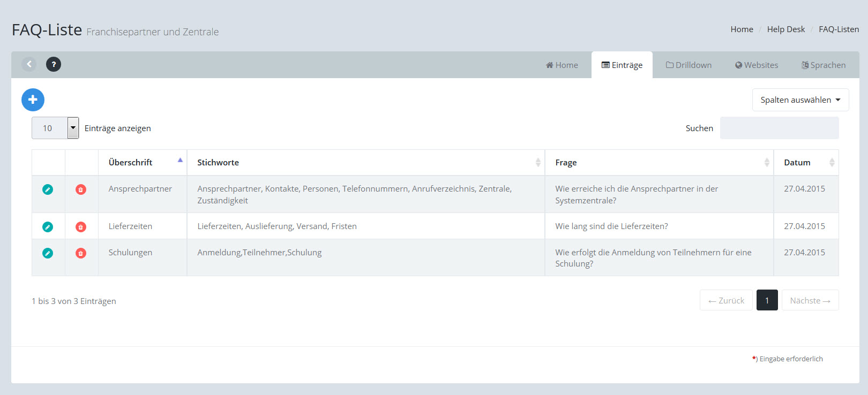Viewport: 868px width, 395px height.
Task: Sort table by Überschrift column
Action: [142, 163]
